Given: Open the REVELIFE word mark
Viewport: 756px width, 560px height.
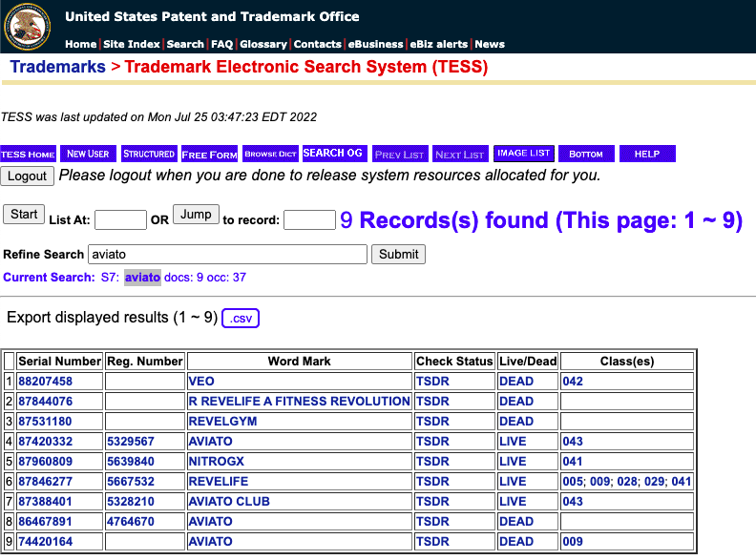Looking at the screenshot, I should (x=219, y=482).
